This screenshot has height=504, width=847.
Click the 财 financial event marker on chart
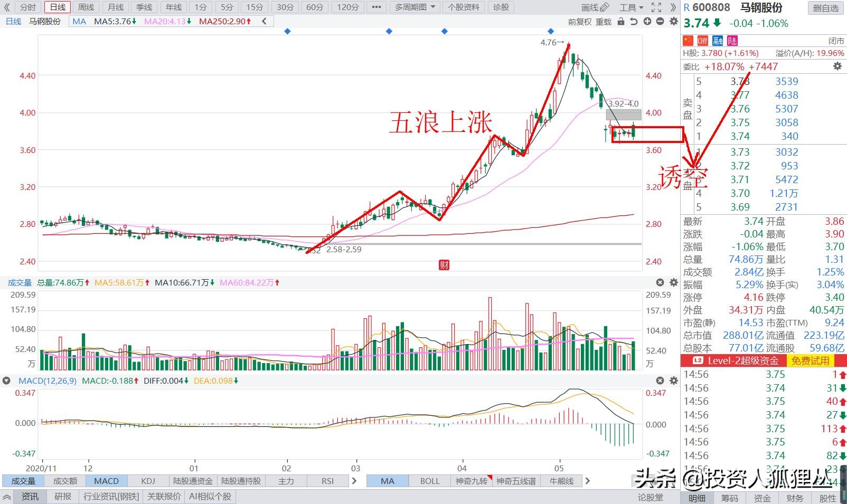[444, 265]
